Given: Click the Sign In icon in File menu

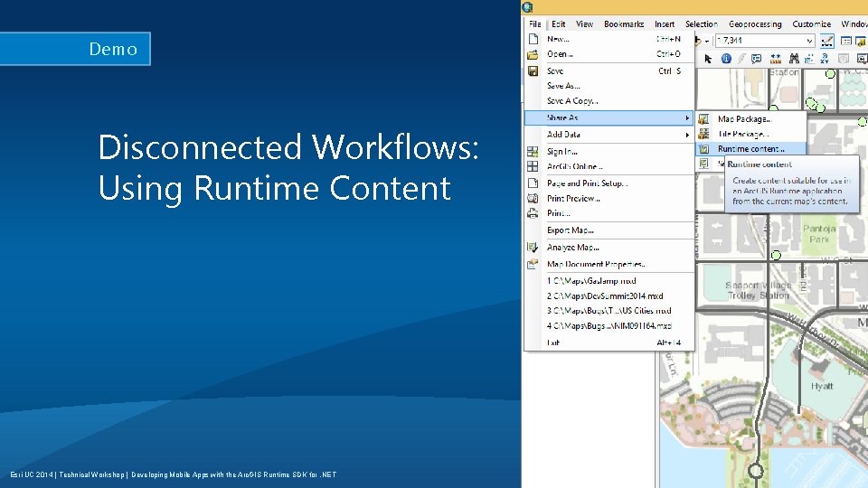Looking at the screenshot, I should pos(533,152).
